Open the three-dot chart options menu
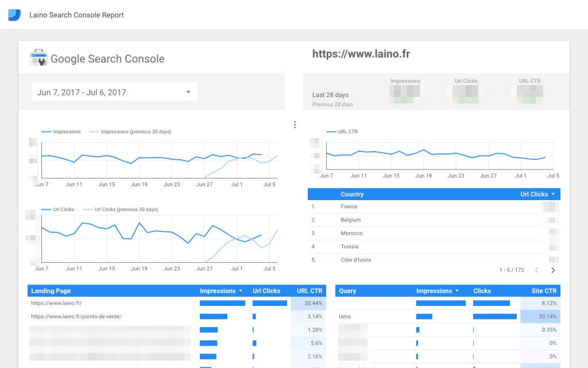 tap(295, 125)
